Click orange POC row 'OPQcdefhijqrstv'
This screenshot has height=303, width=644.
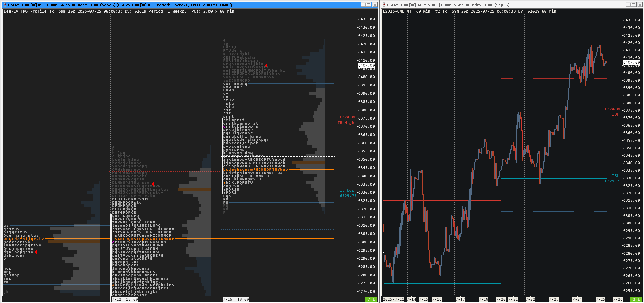coord(24,239)
